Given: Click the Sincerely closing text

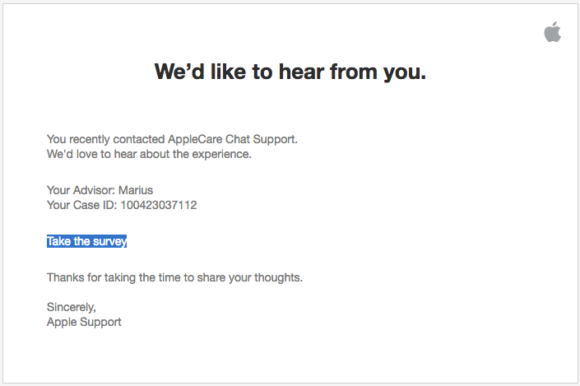Looking at the screenshot, I should (71, 307).
